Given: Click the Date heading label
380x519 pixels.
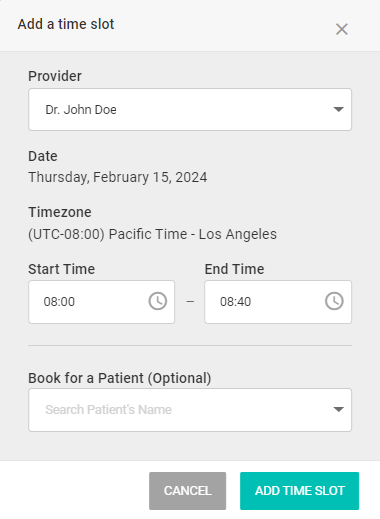Looking at the screenshot, I should click(43, 156).
